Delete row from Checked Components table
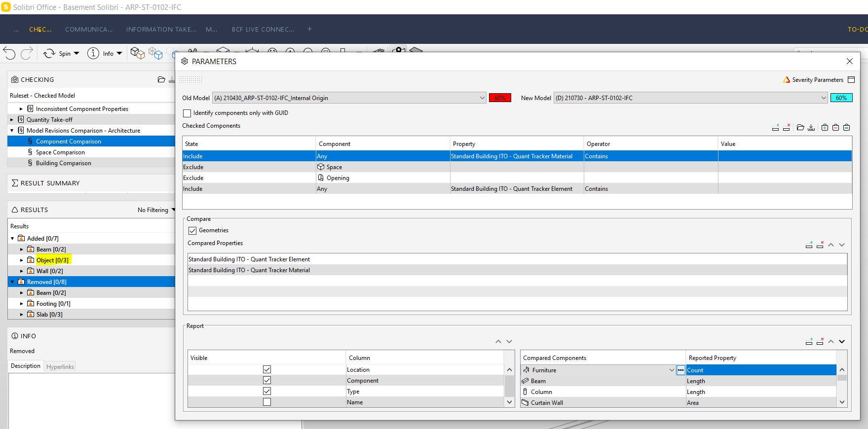The image size is (868, 429). [787, 128]
